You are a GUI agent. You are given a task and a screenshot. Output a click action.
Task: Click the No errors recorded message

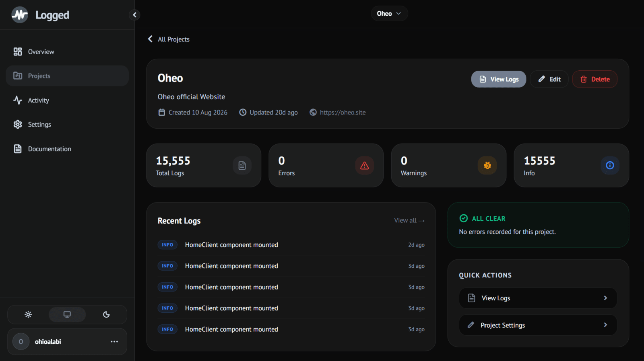[508, 232]
